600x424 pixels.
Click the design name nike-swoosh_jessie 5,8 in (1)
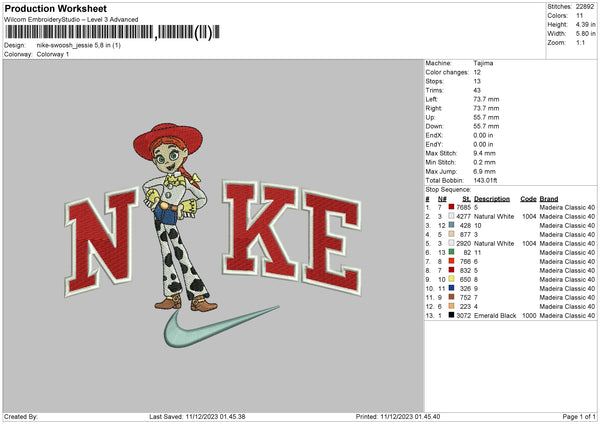coord(79,45)
